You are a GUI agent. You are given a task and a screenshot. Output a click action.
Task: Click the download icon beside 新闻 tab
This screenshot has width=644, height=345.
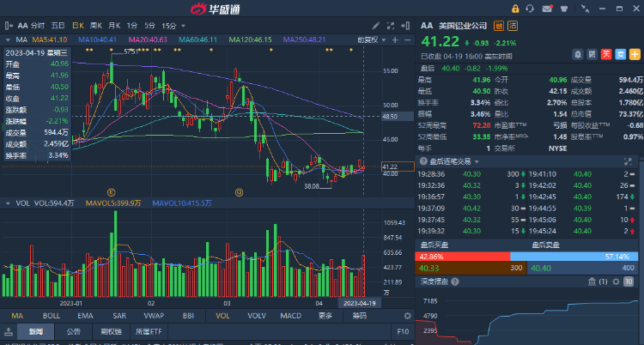pyautogui.click(x=9, y=332)
